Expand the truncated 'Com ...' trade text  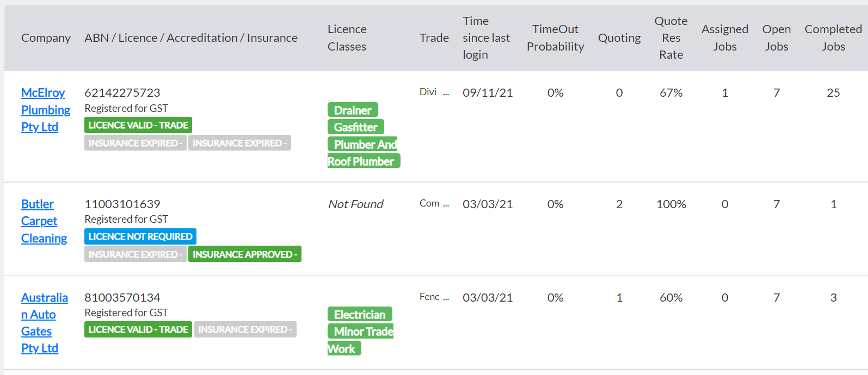point(434,203)
